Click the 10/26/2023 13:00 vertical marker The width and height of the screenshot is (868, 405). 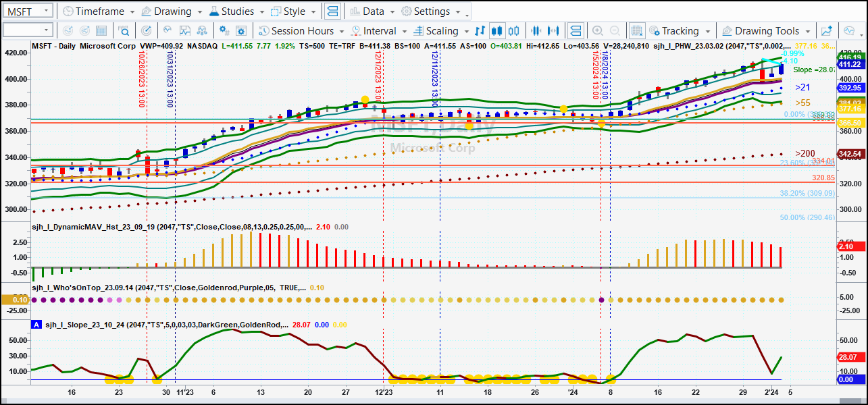(142, 78)
